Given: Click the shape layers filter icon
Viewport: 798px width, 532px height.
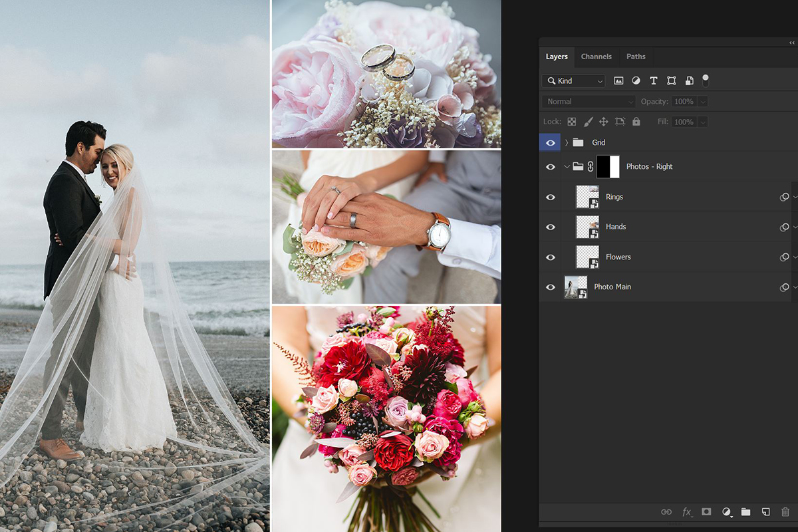Looking at the screenshot, I should (x=671, y=80).
